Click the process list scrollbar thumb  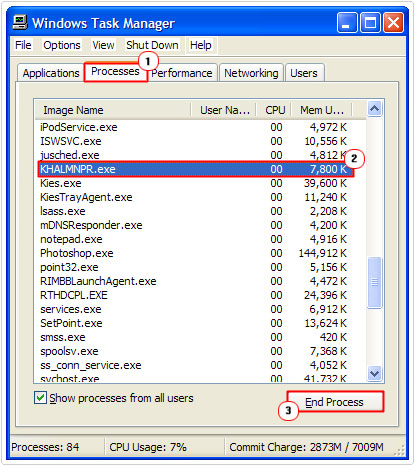(x=375, y=282)
